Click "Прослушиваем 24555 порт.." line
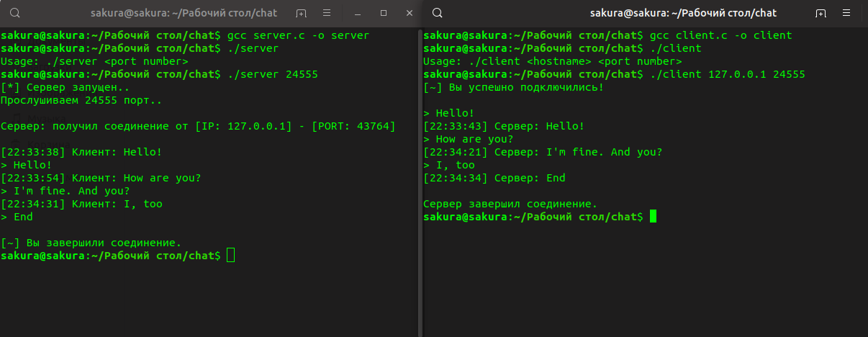 click(x=81, y=100)
